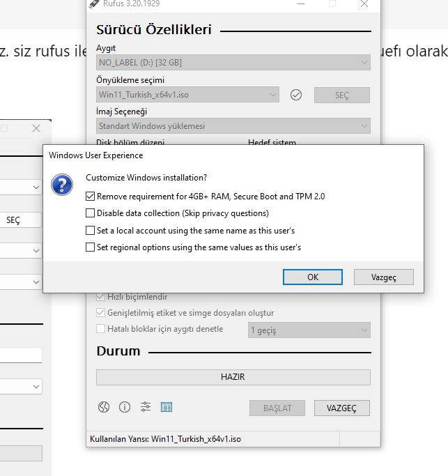Enable Disable data collection checkbox
448x476 pixels.
(90, 213)
